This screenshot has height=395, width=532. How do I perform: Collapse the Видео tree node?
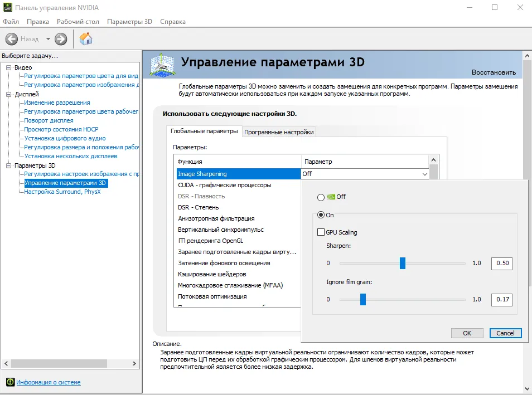(8, 67)
